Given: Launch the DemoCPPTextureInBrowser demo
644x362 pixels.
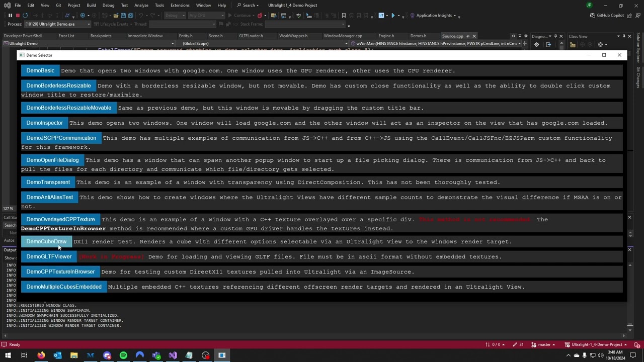Looking at the screenshot, I should pyautogui.click(x=60, y=272).
